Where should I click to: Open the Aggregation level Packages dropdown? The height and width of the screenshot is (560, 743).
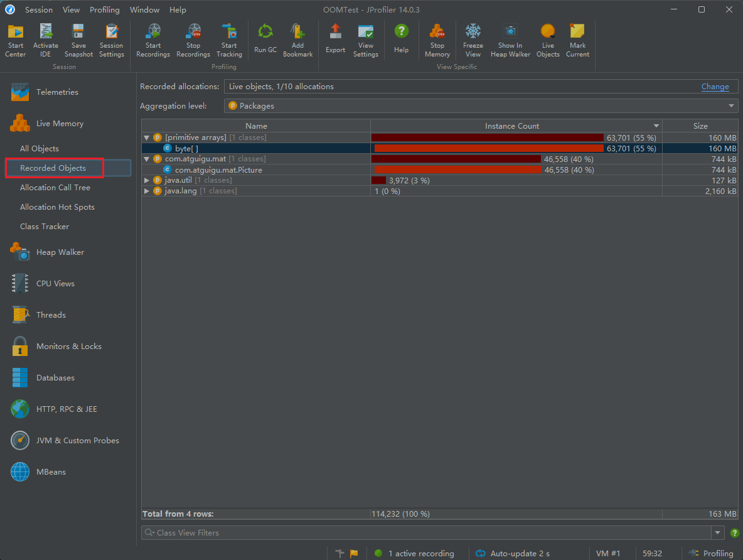click(481, 105)
